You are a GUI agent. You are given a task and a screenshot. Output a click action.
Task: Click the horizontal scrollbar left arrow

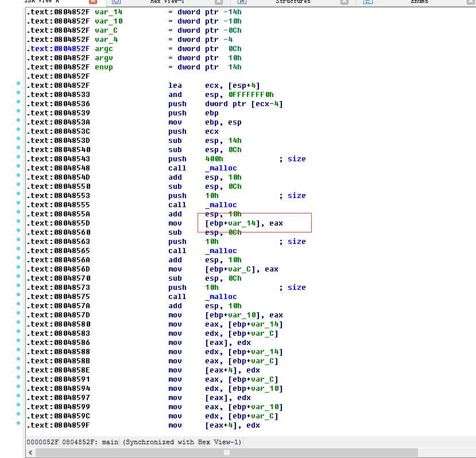click(x=30, y=452)
